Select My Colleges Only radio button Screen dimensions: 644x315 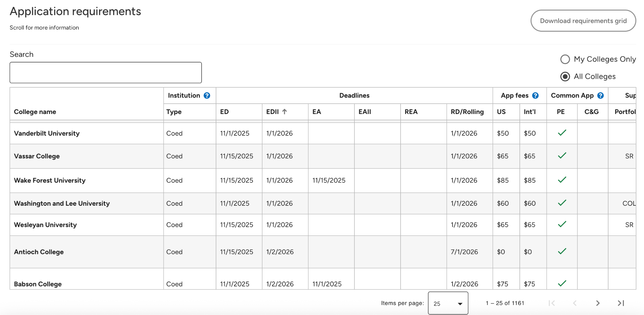565,59
